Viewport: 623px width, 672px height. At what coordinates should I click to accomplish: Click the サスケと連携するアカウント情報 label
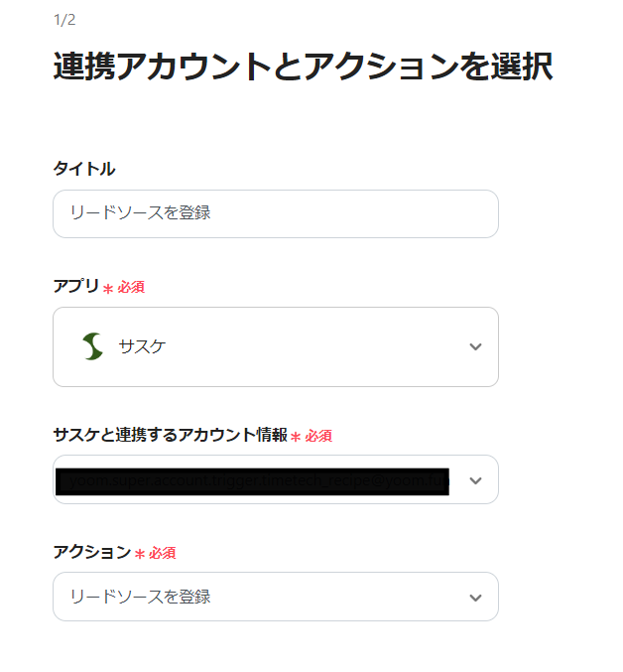(x=170, y=435)
